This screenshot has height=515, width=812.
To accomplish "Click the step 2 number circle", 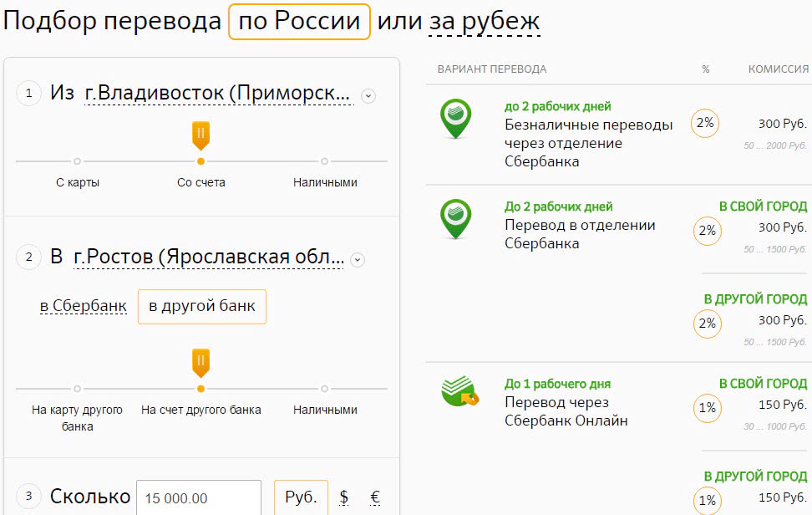I will click(x=28, y=257).
